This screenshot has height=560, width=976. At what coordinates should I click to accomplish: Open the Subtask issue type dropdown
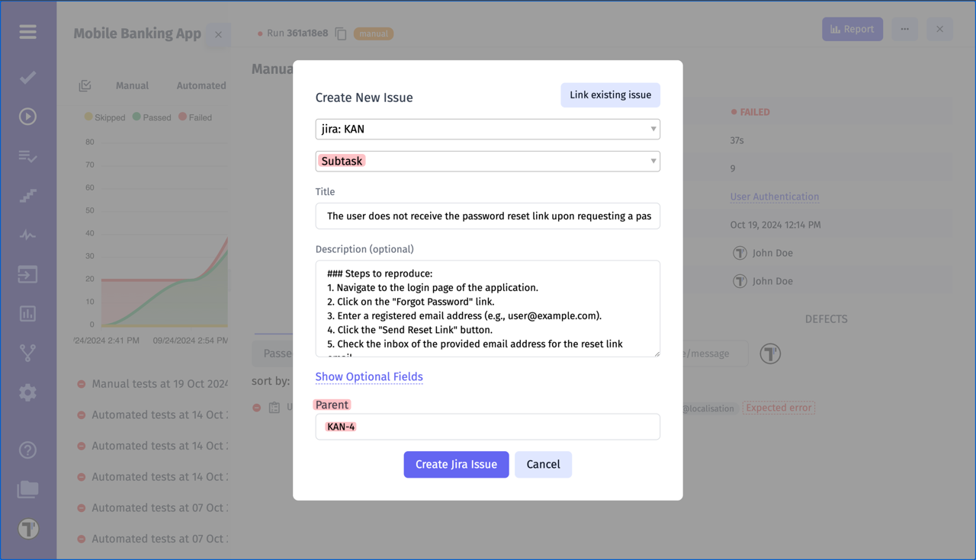point(487,161)
